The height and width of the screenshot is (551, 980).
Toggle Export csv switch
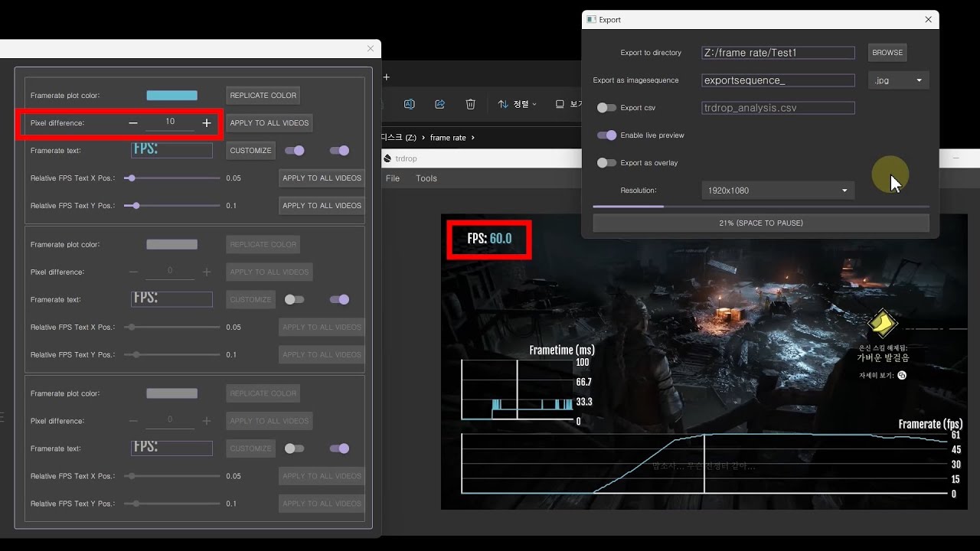pos(606,108)
